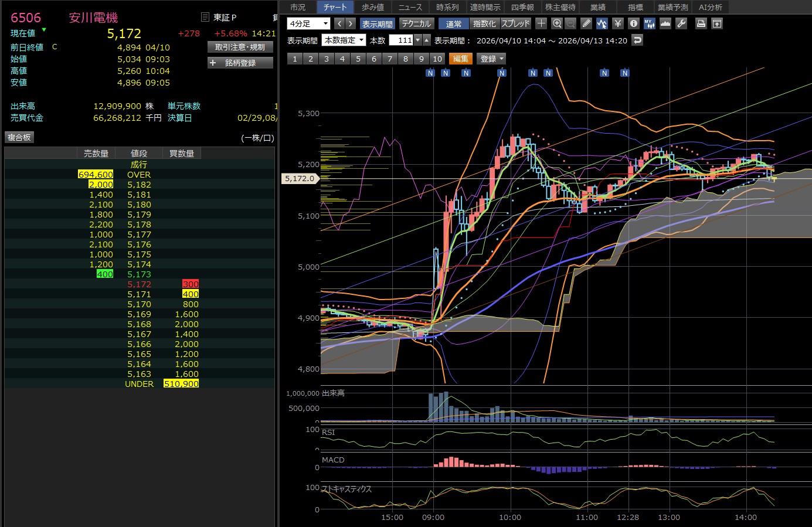
Task: Enable スプレッド chart mode
Action: (515, 23)
